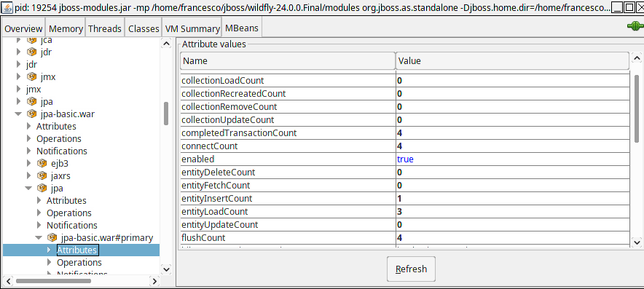Select the completedTransactionCount attribute
Image resolution: width=644 pixels, height=289 pixels.
239,133
